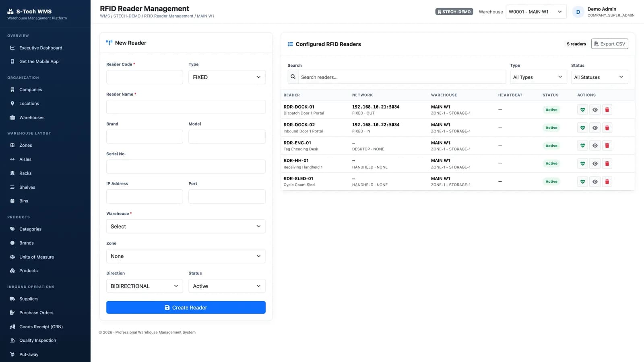Expand the Zone None dropdown
This screenshot has width=644, height=362.
pos(186,256)
